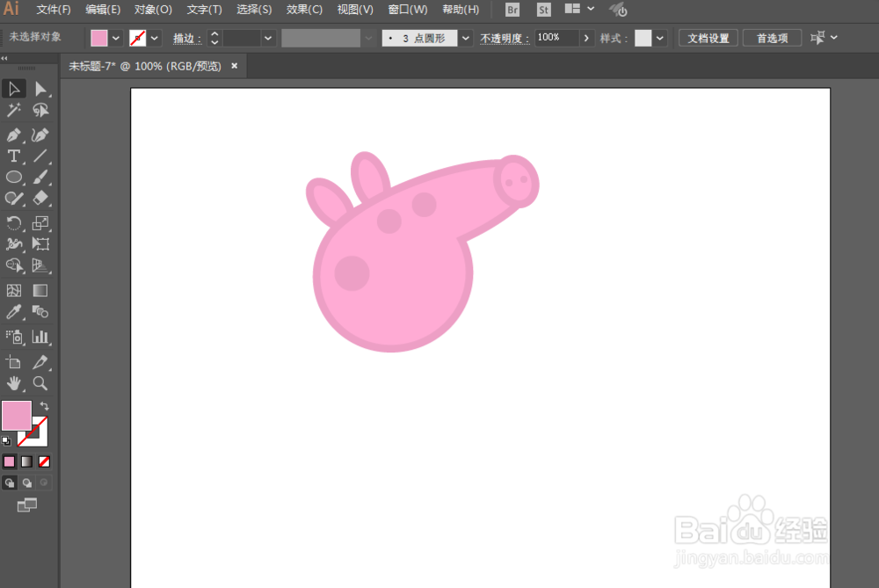
Task: Click the 不透明度 link label
Action: 505,38
